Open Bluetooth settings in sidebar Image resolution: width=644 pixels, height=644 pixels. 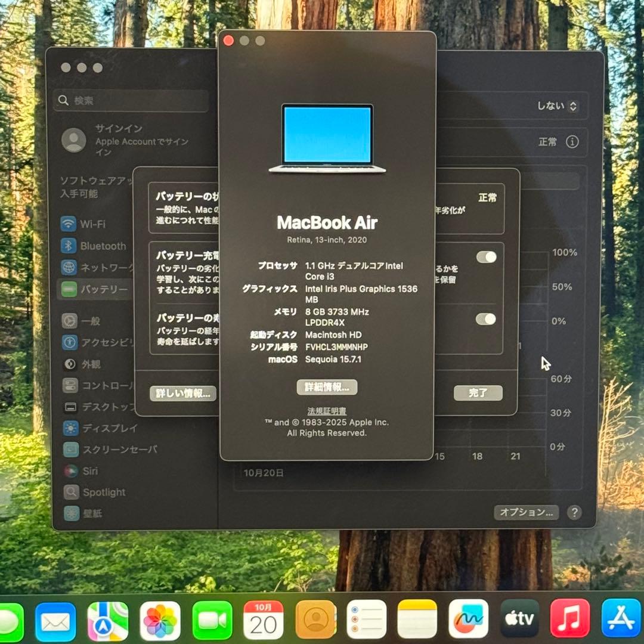94,246
